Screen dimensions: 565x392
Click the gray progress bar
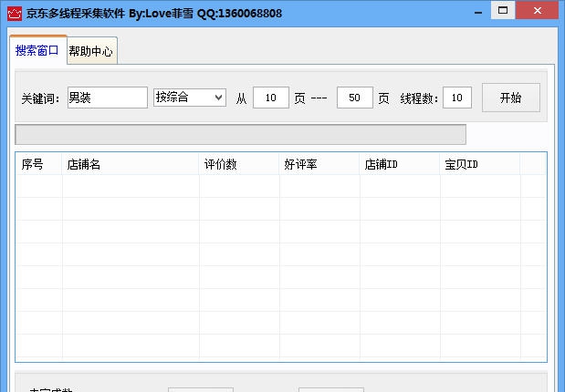click(240, 134)
